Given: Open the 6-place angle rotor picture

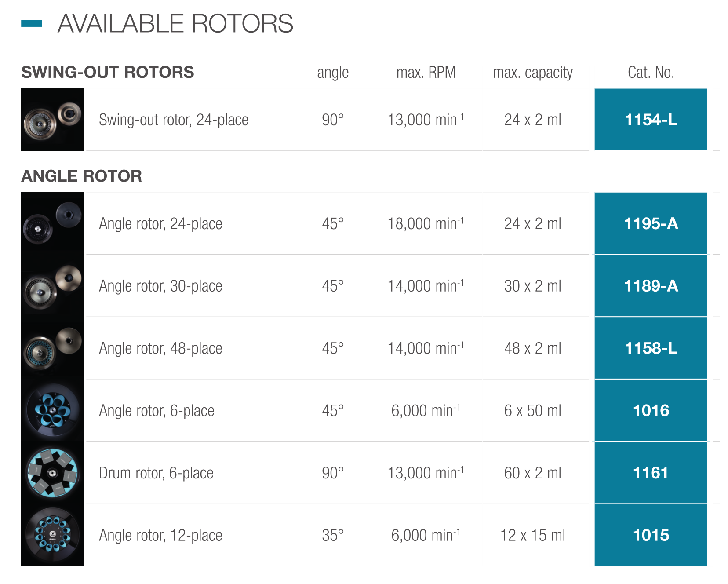Looking at the screenshot, I should pos(52,411).
